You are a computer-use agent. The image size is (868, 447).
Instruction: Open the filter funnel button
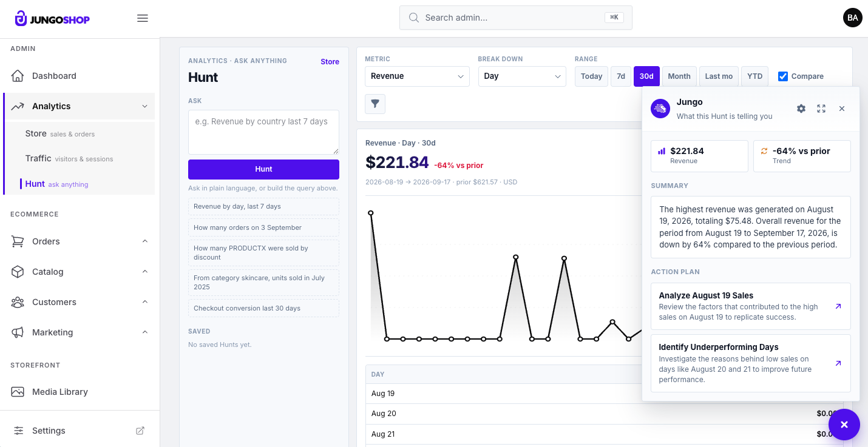coord(375,104)
